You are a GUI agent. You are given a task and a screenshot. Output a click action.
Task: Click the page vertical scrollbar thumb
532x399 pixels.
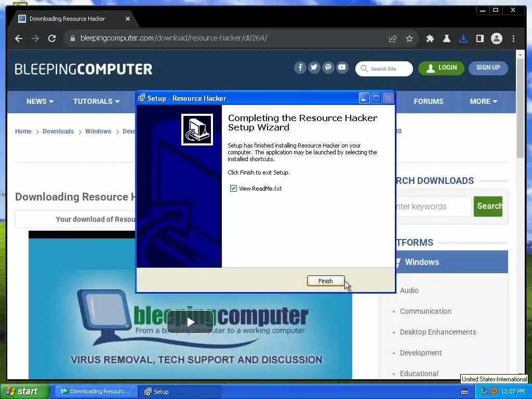(520, 109)
